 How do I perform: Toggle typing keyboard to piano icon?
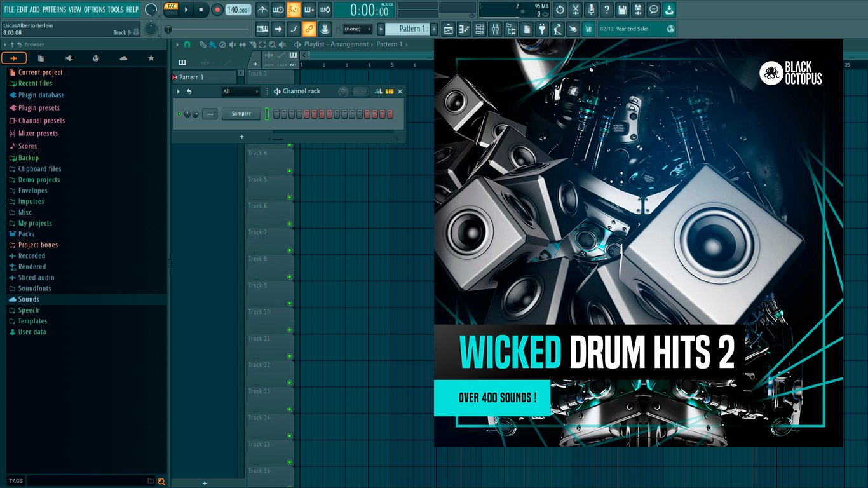pos(262,29)
